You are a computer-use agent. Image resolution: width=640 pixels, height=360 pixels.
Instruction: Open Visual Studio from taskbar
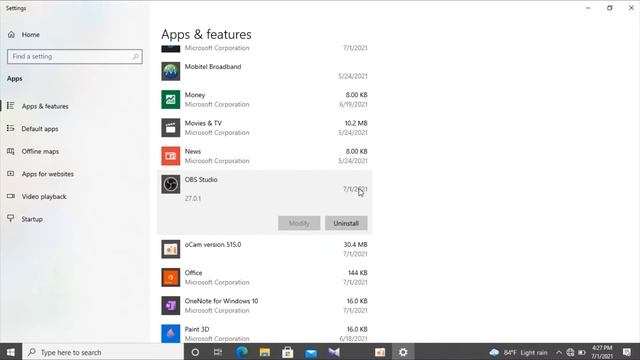[334, 352]
